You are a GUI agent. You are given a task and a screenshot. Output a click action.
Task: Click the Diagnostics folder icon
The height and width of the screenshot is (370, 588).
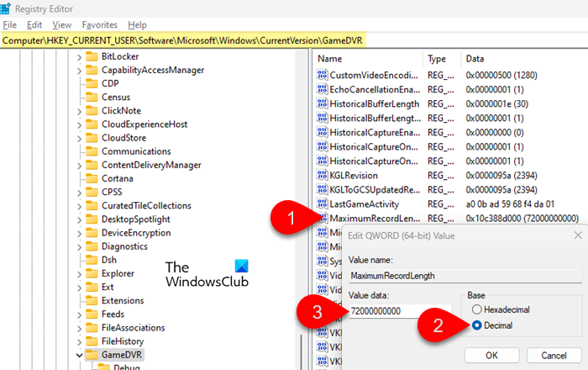click(x=92, y=246)
